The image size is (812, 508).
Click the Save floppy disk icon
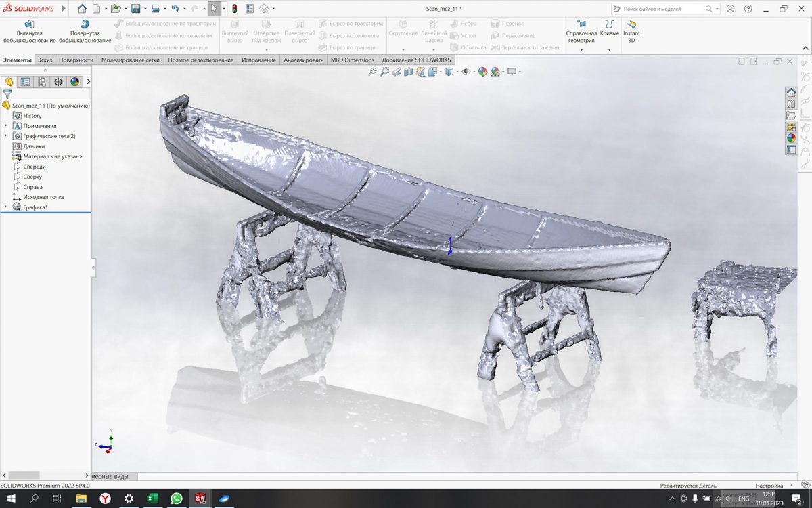coord(135,9)
